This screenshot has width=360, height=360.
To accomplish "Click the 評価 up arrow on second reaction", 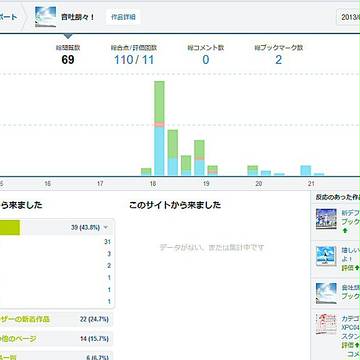I will [x=357, y=268].
